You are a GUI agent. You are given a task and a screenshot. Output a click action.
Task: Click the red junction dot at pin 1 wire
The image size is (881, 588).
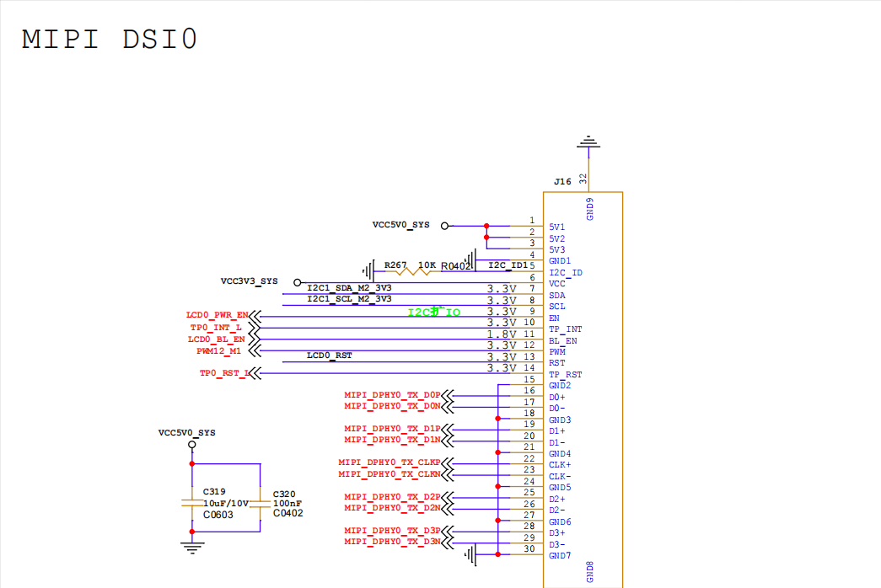[486, 226]
